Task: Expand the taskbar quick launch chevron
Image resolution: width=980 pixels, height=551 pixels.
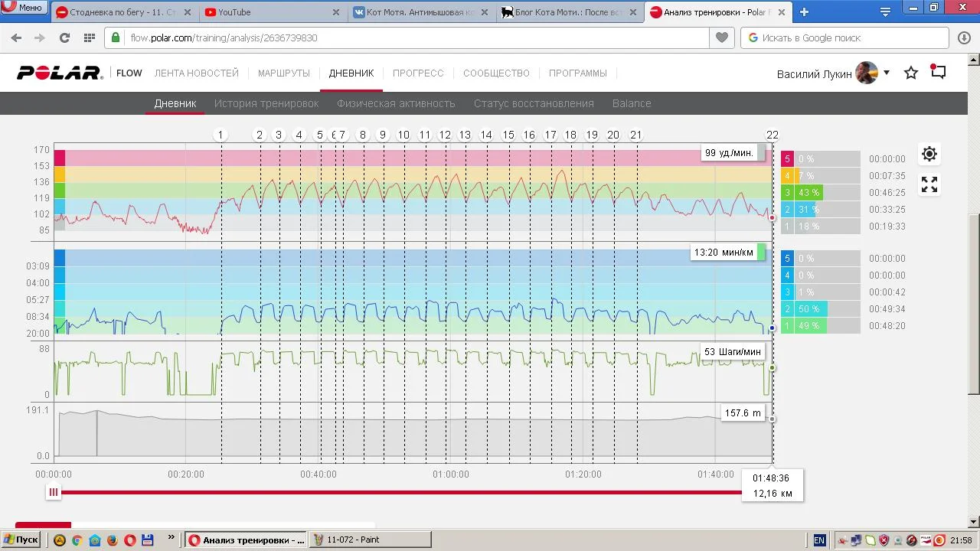Action: (171, 538)
